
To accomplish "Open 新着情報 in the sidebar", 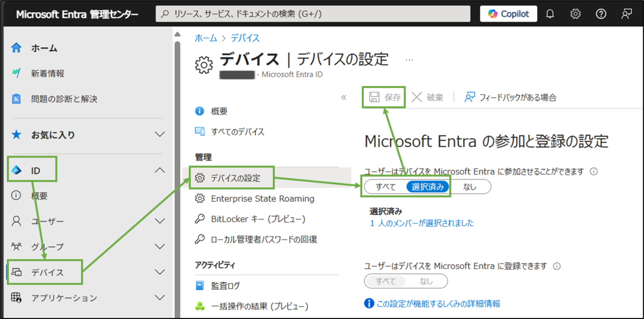I will pos(48,74).
